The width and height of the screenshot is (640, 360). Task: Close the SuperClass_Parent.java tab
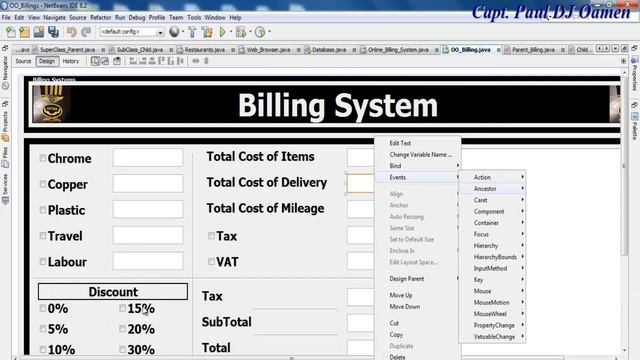pyautogui.click(x=103, y=50)
